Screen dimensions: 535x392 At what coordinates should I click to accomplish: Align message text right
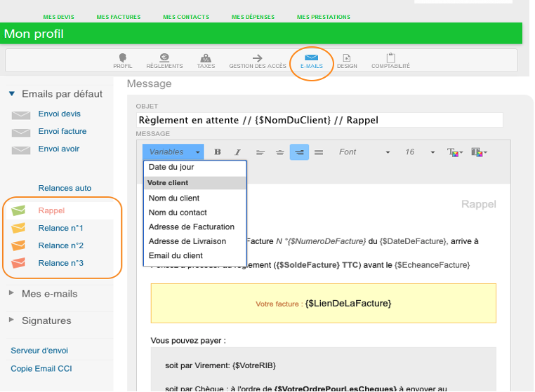point(299,152)
